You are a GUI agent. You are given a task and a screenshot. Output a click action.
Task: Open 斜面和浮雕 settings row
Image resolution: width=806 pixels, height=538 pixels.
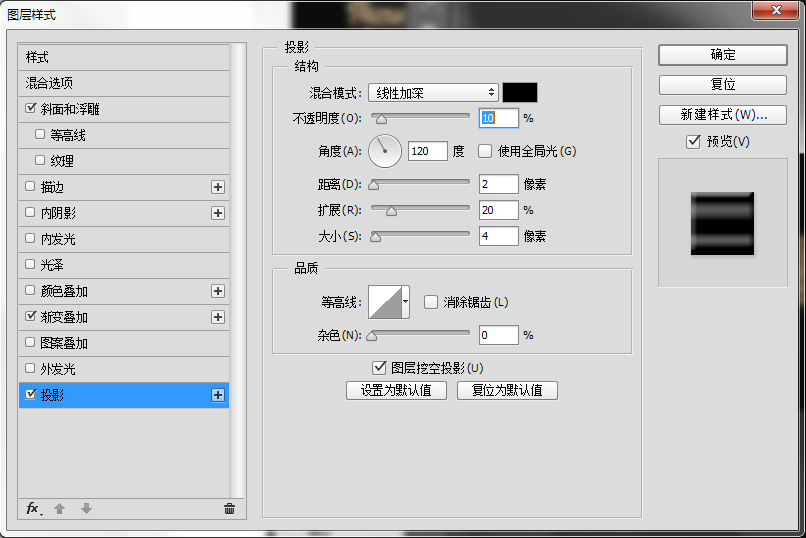(x=124, y=109)
